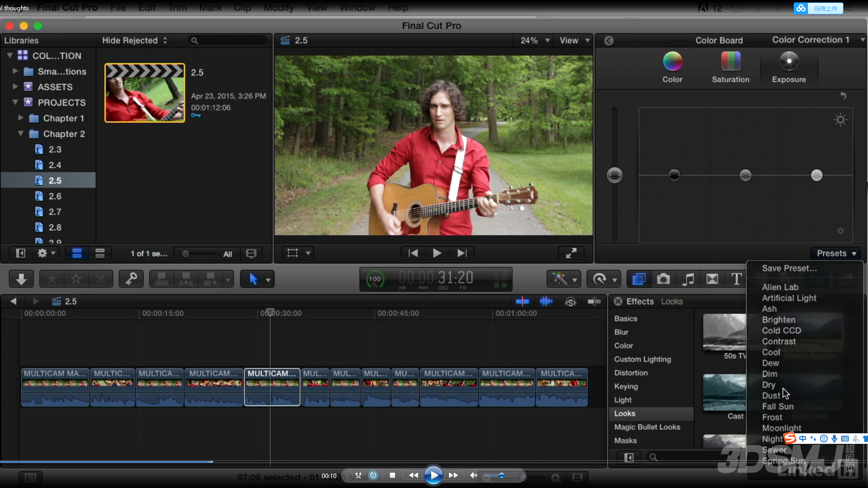868x488 pixels.
Task: Go back from Color Board panel
Action: pos(609,41)
